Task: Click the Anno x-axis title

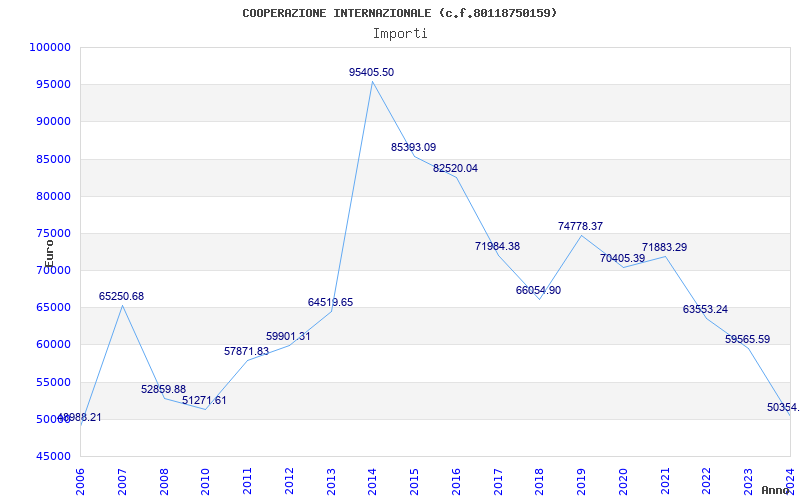Action: 776,490
